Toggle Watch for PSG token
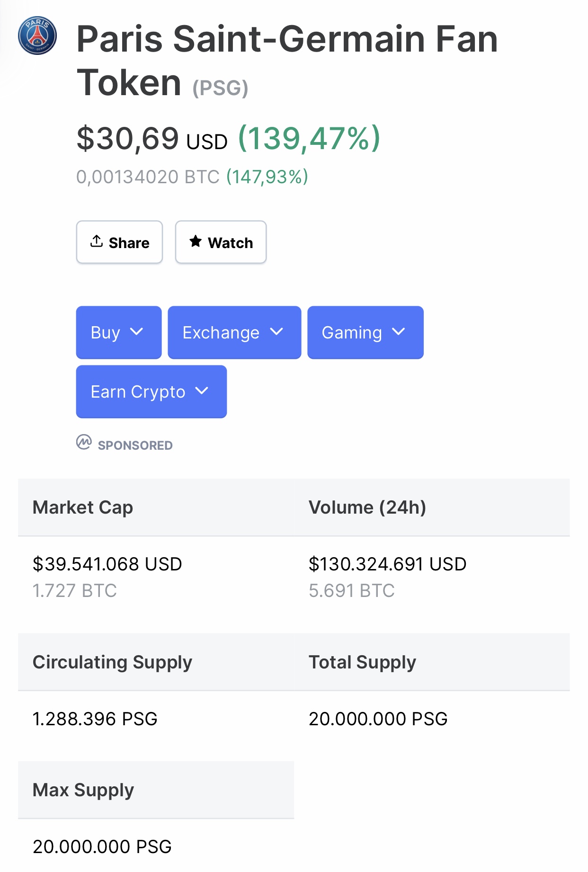The width and height of the screenshot is (588, 872). click(x=221, y=242)
